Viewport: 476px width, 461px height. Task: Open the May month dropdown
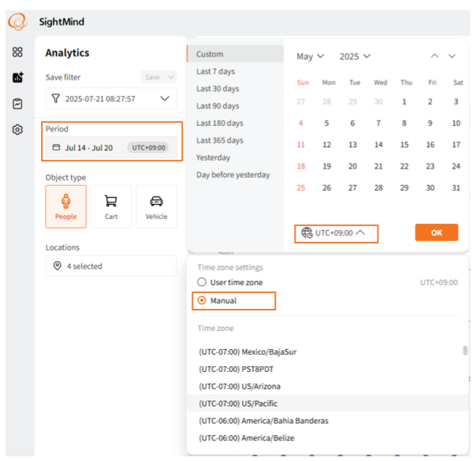tap(310, 57)
